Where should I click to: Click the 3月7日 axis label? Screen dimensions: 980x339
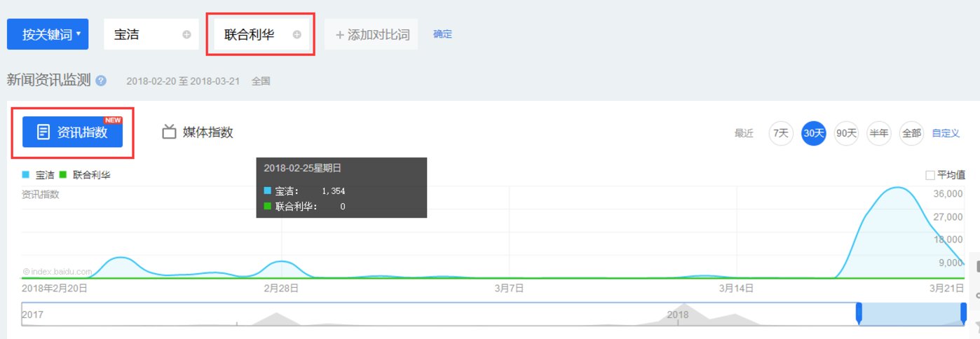pyautogui.click(x=509, y=287)
